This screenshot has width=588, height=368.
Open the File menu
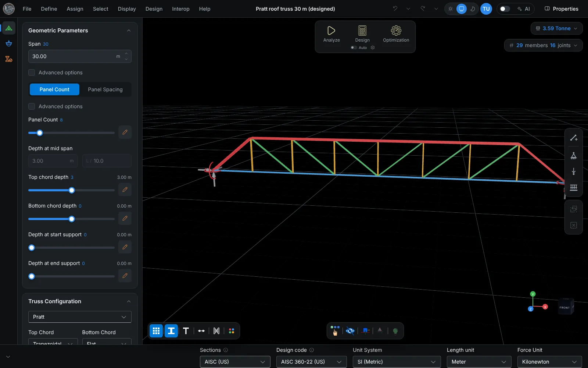tap(27, 9)
